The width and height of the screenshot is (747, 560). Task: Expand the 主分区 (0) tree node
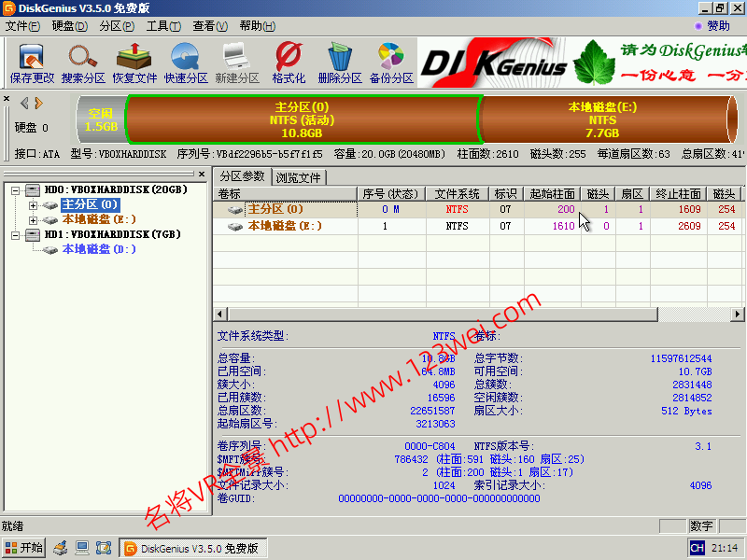click(x=34, y=205)
